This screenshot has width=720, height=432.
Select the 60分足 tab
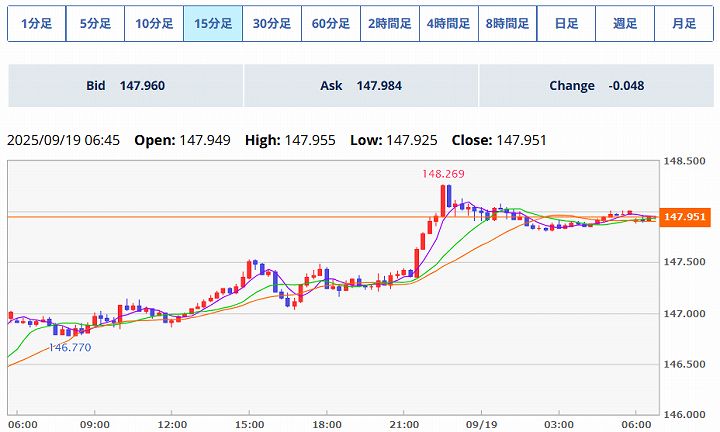point(331,23)
